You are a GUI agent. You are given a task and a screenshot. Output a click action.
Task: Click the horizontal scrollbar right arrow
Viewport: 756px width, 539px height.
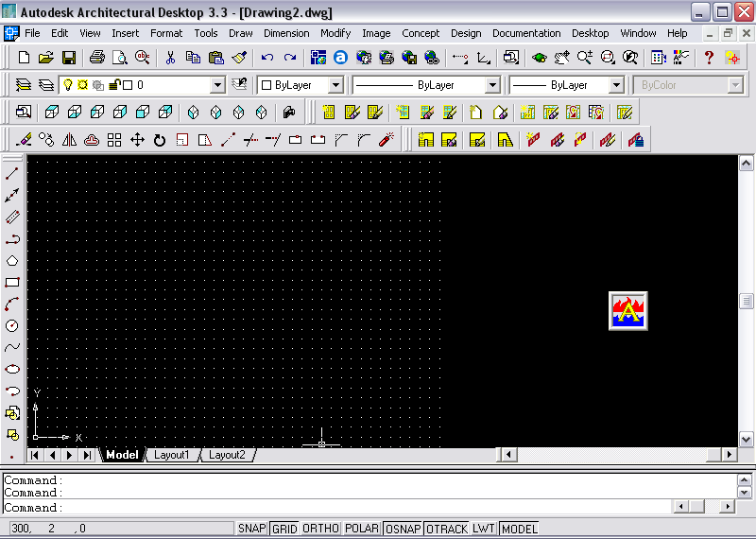(x=729, y=455)
